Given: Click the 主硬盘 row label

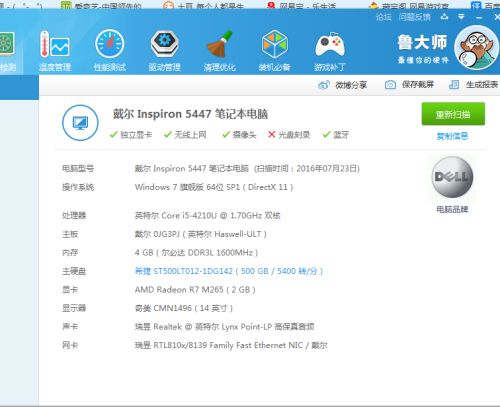Looking at the screenshot, I should pos(74,271).
